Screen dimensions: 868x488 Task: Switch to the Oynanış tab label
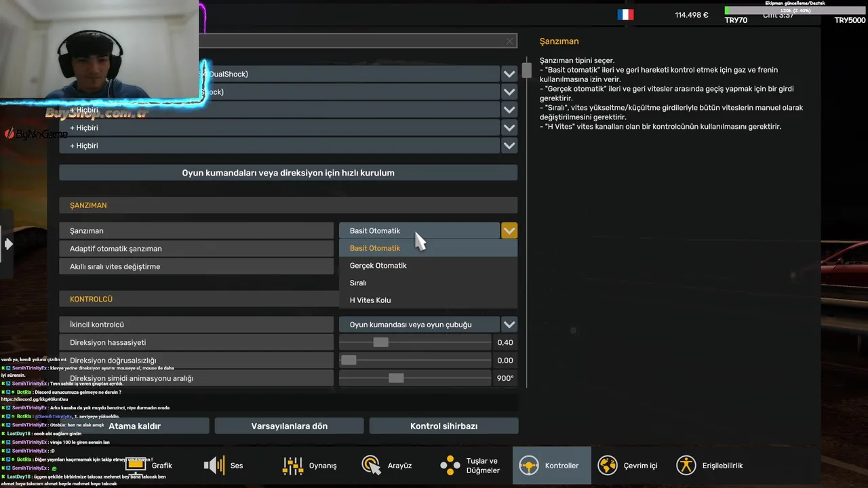(x=323, y=466)
